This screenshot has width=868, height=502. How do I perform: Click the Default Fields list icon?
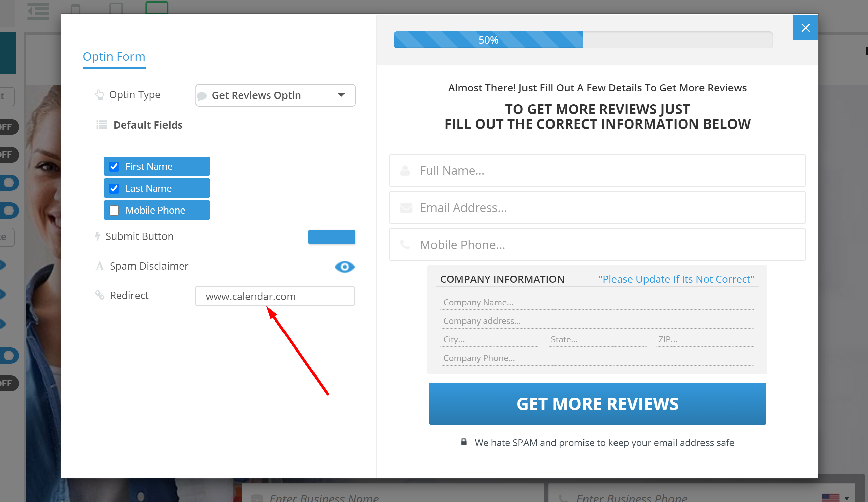[x=101, y=125]
